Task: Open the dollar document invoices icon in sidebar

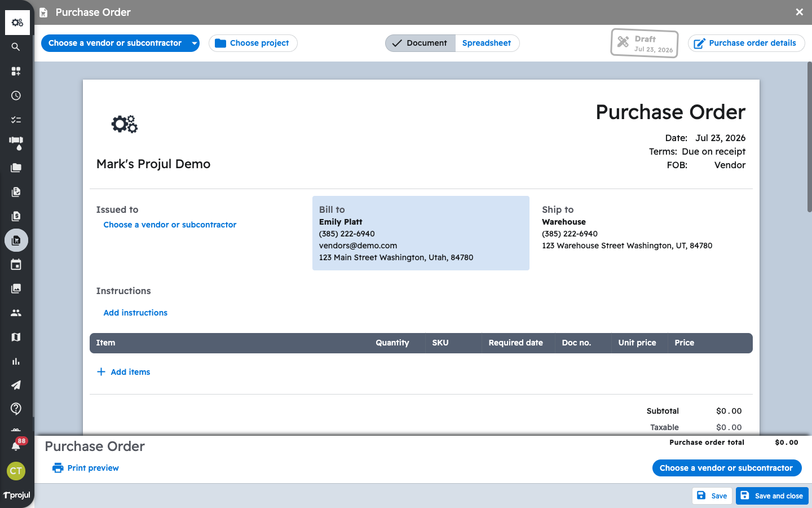Action: [x=16, y=216]
